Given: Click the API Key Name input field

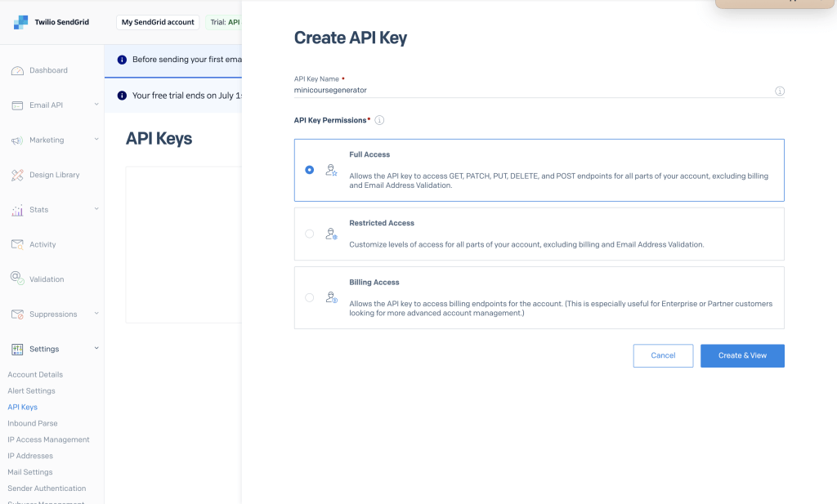Looking at the screenshot, I should [x=531, y=91].
